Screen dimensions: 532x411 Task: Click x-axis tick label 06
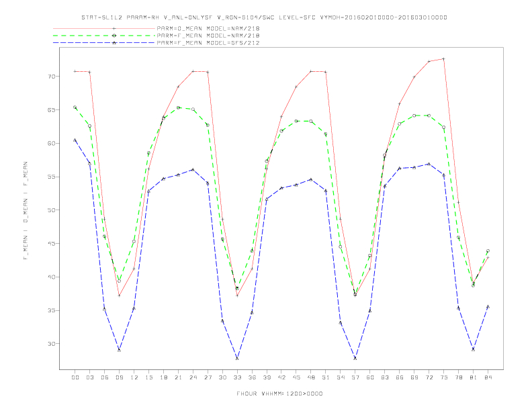[105, 377]
